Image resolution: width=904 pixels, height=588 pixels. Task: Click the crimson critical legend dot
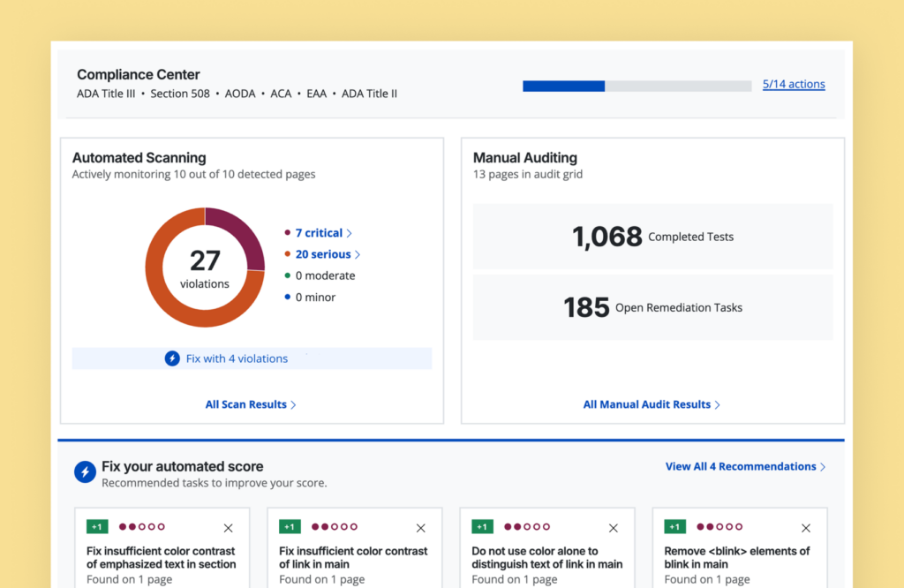(287, 232)
